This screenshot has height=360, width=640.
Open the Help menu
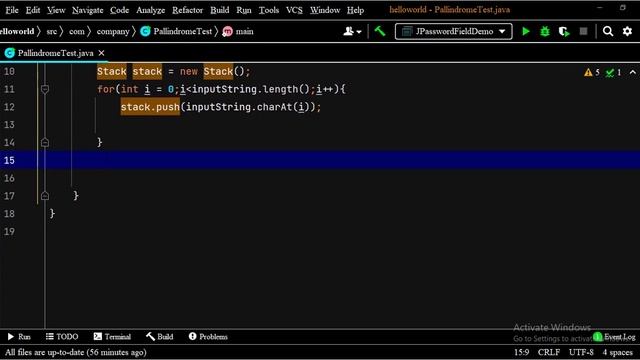(355, 10)
